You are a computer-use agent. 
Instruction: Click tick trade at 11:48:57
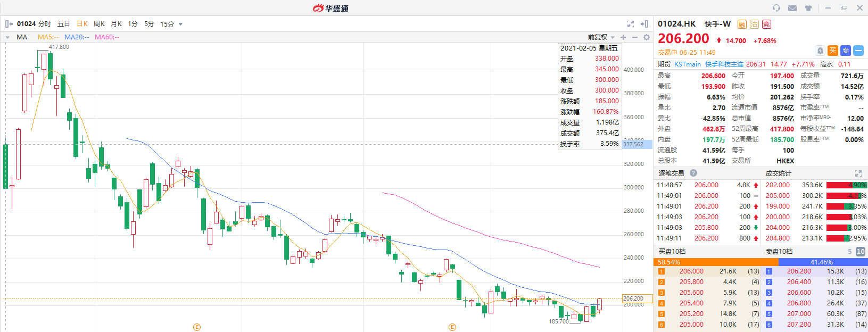[x=708, y=185]
